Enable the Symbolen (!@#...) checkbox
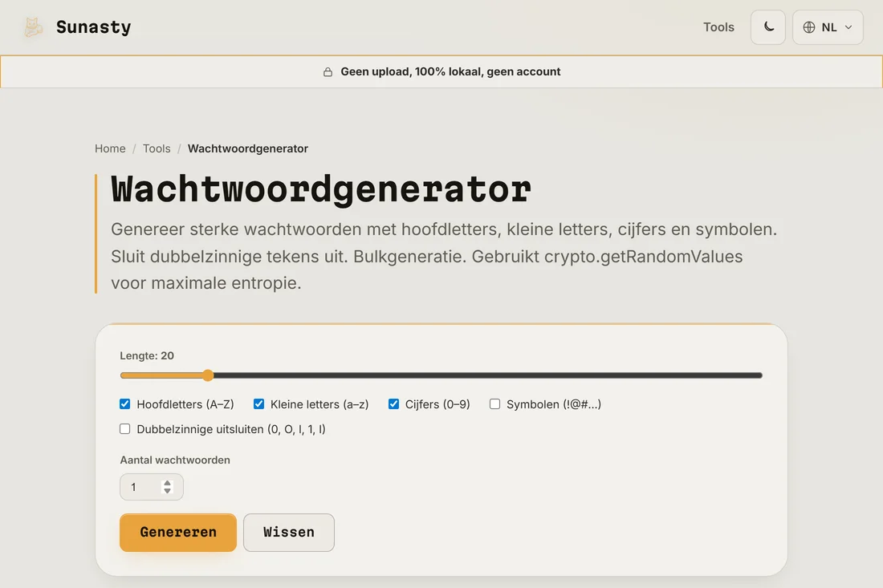Viewport: 883px width, 588px height. tap(494, 404)
